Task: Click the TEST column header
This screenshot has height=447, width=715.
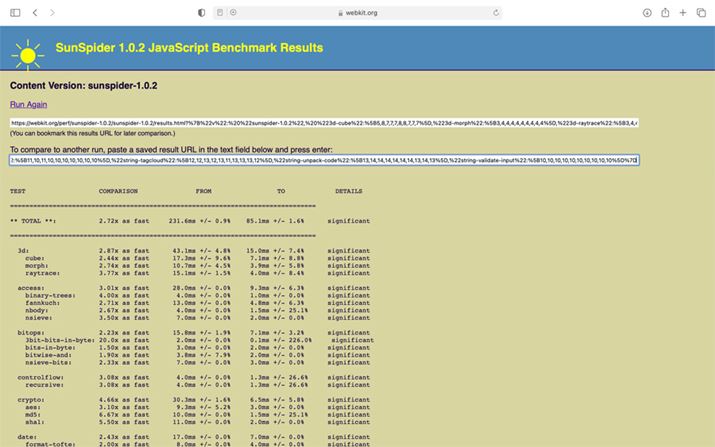Action: (18, 191)
